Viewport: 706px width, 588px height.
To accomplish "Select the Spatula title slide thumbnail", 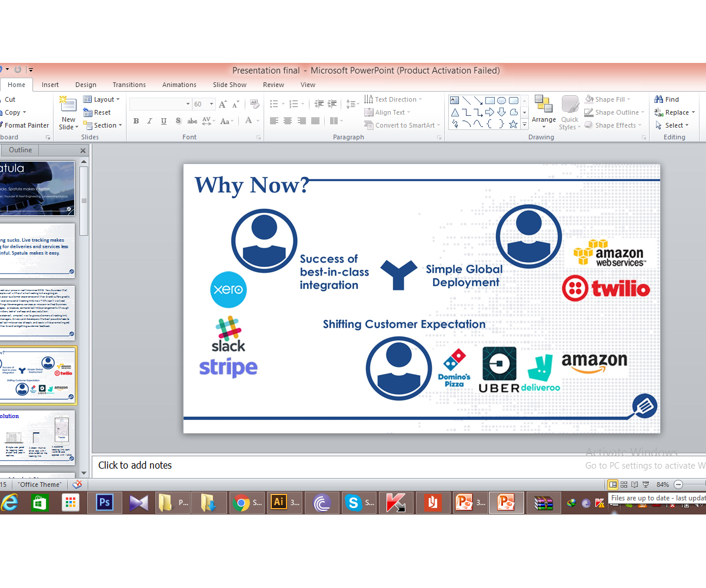I will (x=37, y=188).
